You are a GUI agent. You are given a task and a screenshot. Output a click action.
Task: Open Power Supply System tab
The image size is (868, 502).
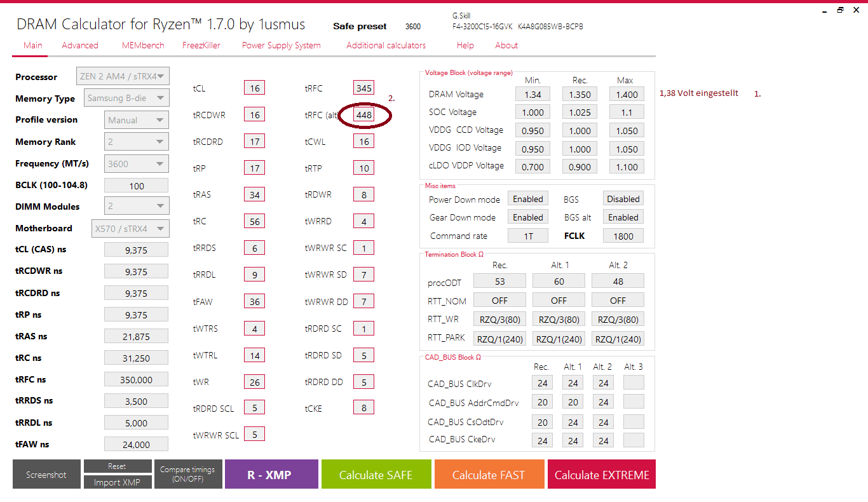point(281,45)
